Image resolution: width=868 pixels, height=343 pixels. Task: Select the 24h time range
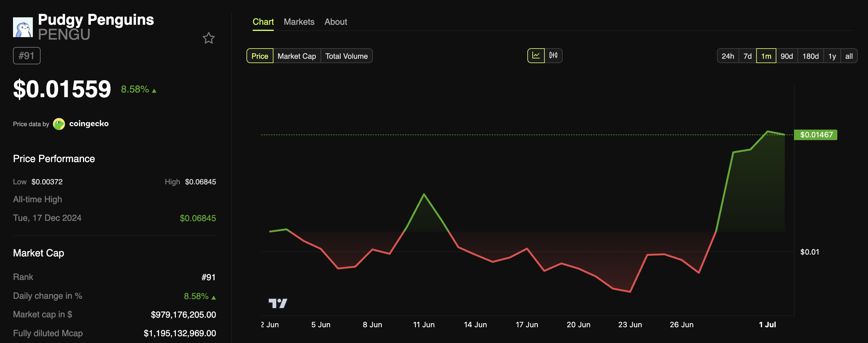click(728, 56)
